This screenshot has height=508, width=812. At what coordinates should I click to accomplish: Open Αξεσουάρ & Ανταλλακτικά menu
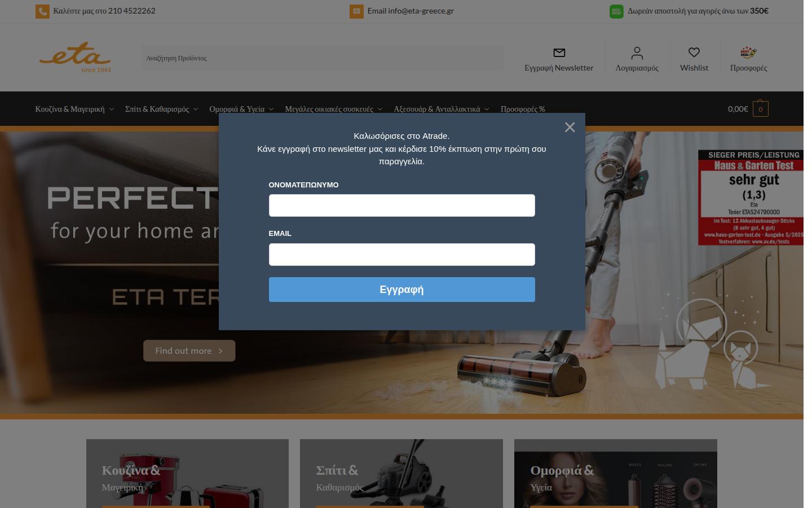(437, 109)
